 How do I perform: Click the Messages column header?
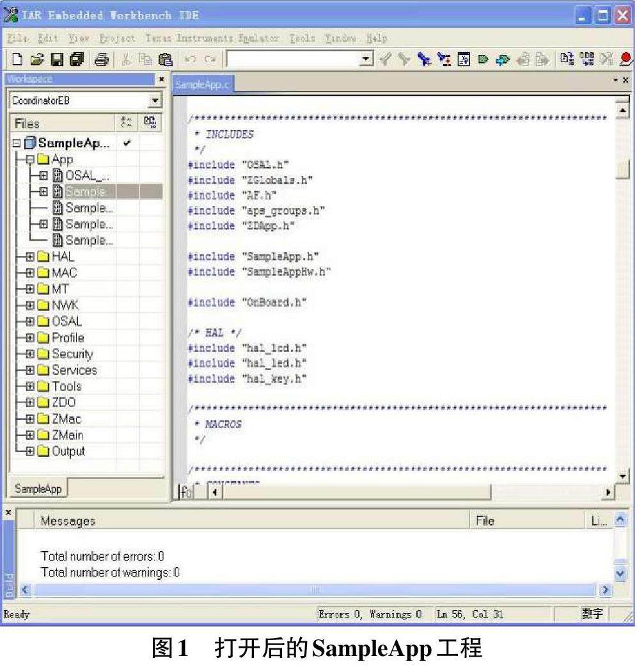pyautogui.click(x=252, y=521)
